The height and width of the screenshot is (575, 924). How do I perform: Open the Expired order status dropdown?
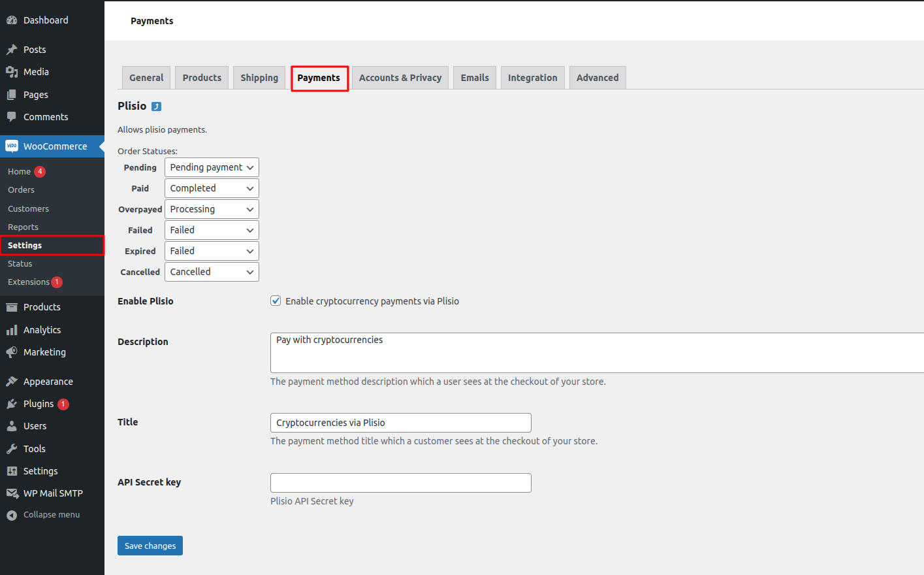click(x=212, y=251)
